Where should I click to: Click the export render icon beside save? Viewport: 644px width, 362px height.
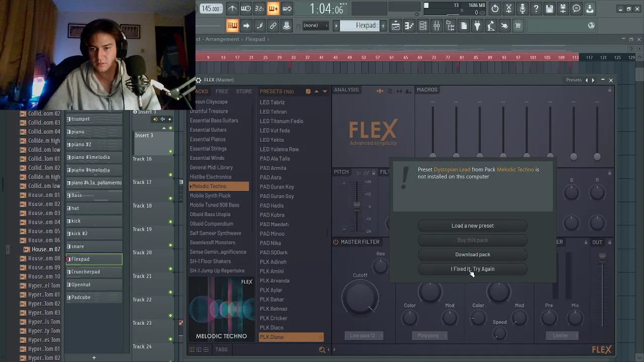(563, 9)
